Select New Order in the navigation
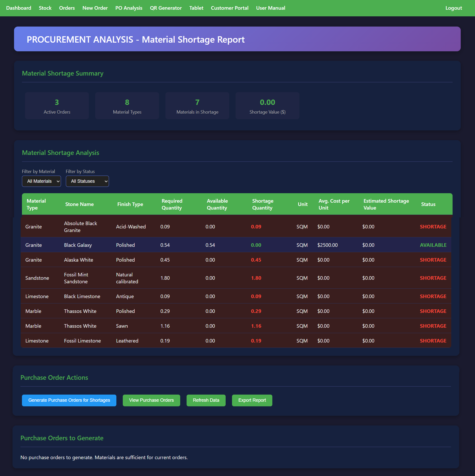The width and height of the screenshot is (475, 476). (x=95, y=8)
